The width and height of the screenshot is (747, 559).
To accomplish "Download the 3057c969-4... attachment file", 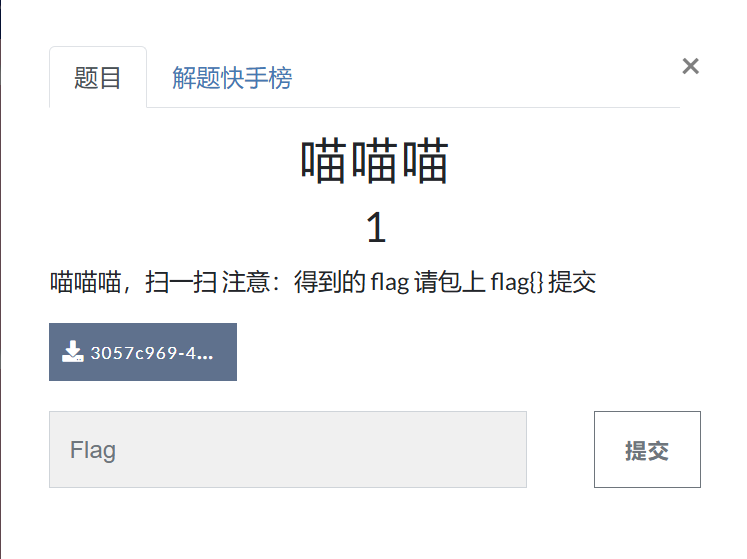I will tap(143, 352).
